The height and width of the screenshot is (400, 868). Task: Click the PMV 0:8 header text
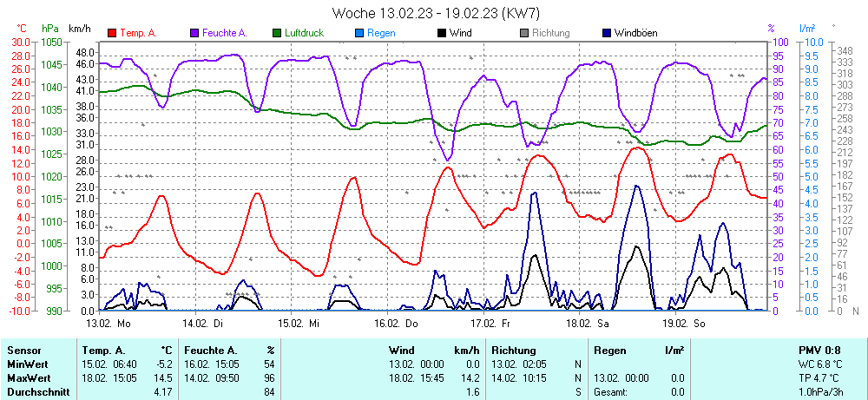pyautogui.click(x=820, y=351)
